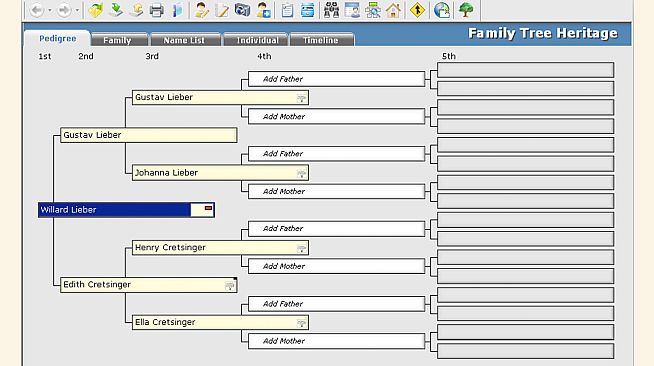Open third-generation Gustav Lieber's box icon
This screenshot has width=654, height=366.
[302, 98]
